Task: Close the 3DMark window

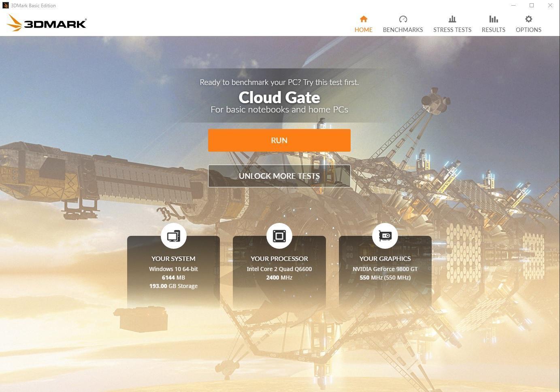Action: click(550, 6)
